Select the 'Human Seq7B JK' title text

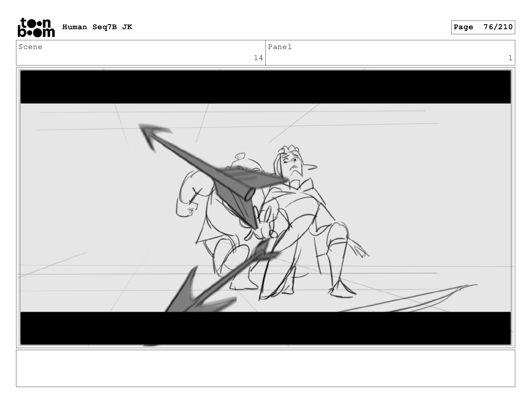pos(97,27)
